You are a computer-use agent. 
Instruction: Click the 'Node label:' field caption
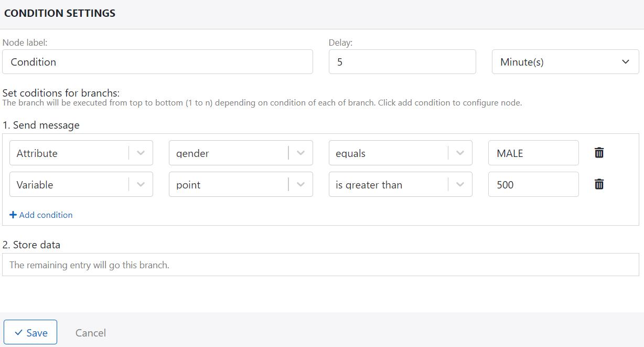coord(25,43)
